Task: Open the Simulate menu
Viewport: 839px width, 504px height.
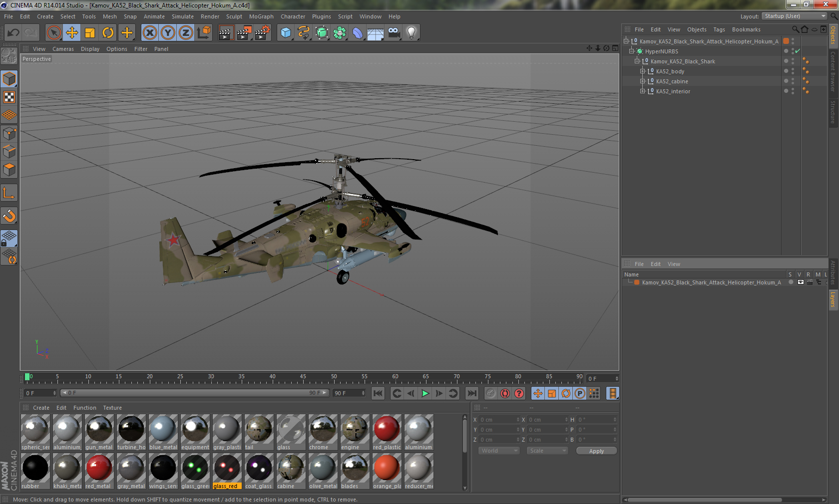Action: (x=183, y=16)
